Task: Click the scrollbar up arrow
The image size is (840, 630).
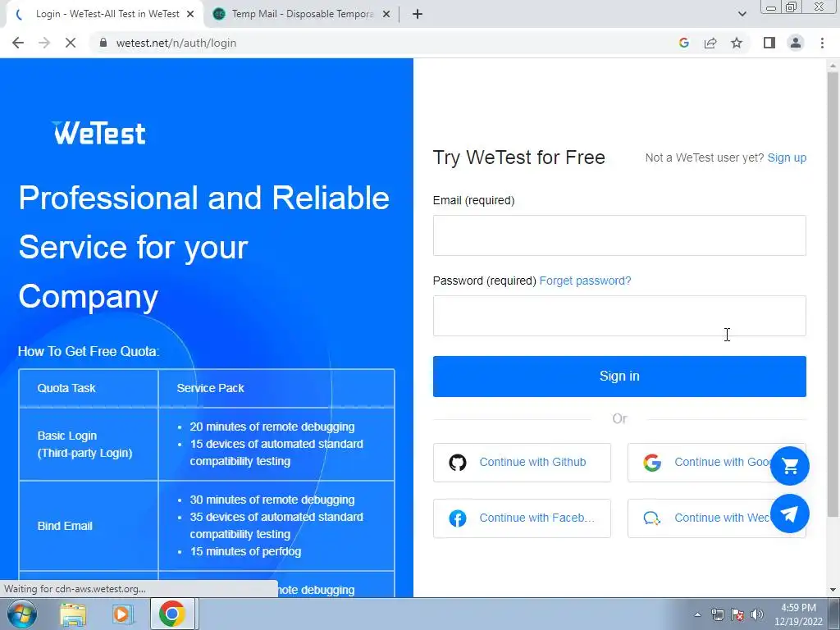Action: click(x=833, y=65)
